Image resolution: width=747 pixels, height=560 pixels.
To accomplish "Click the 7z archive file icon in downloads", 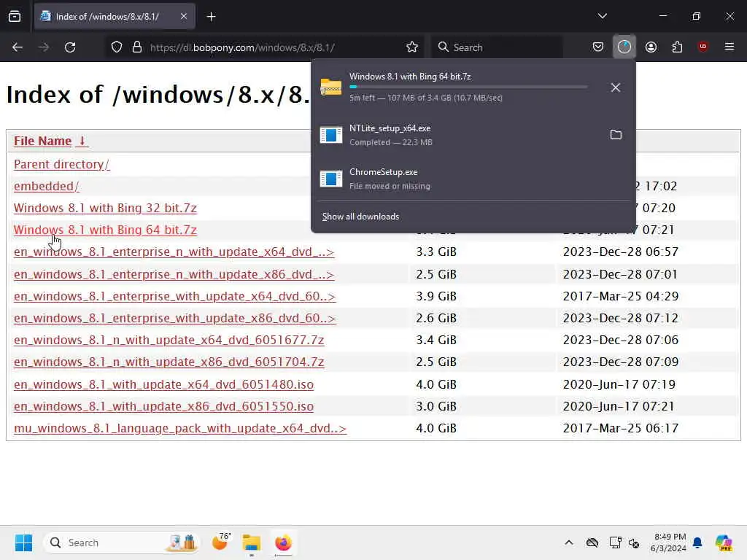I will coord(331,87).
